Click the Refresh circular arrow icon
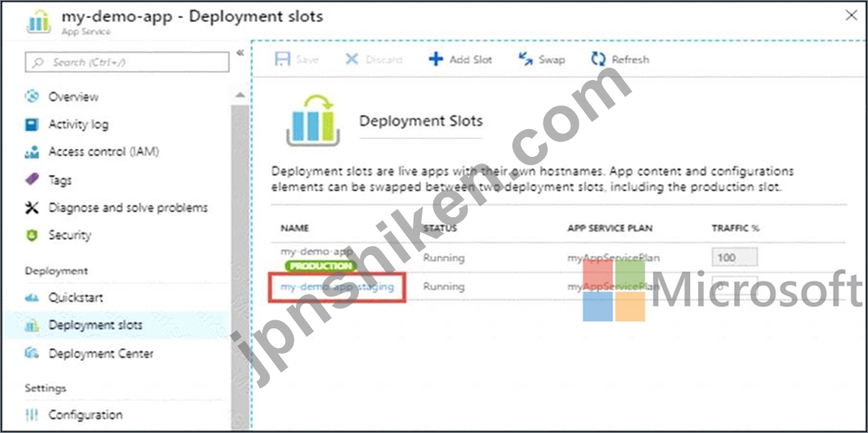868x433 pixels. 597,59
